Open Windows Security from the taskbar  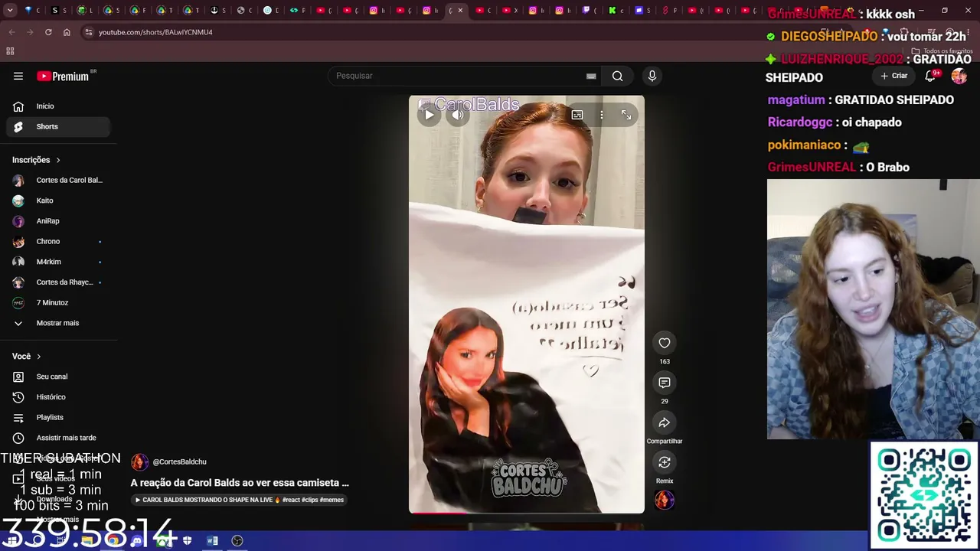point(187,541)
